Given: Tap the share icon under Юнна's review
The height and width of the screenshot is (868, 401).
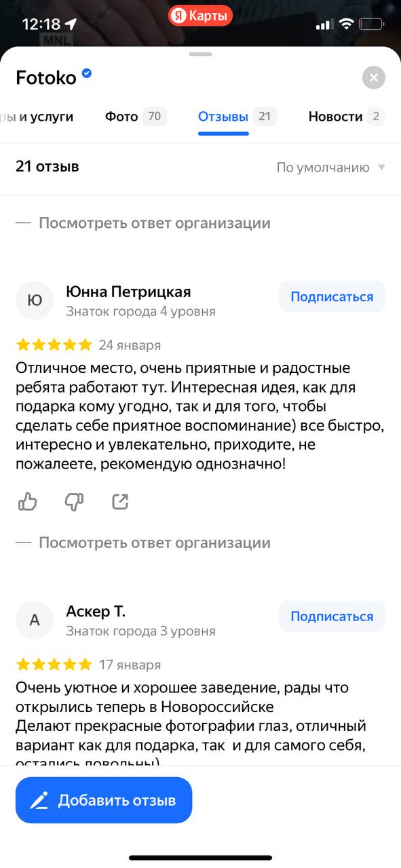Looking at the screenshot, I should click(120, 502).
